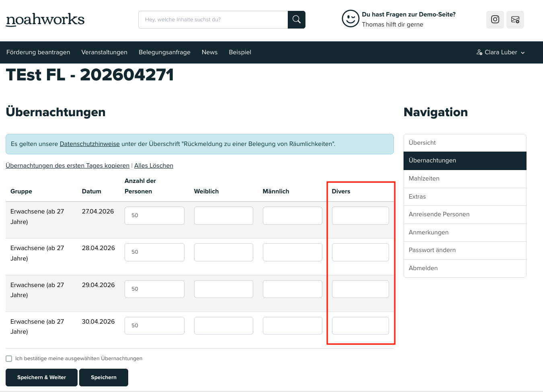Click the noahworks logo
Image resolution: width=543 pixels, height=392 pixels.
(x=45, y=19)
